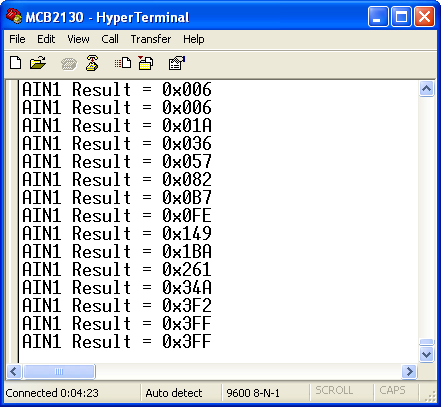Click the horizontal scrollbar left arrow
This screenshot has height=407, width=441.
(x=14, y=371)
